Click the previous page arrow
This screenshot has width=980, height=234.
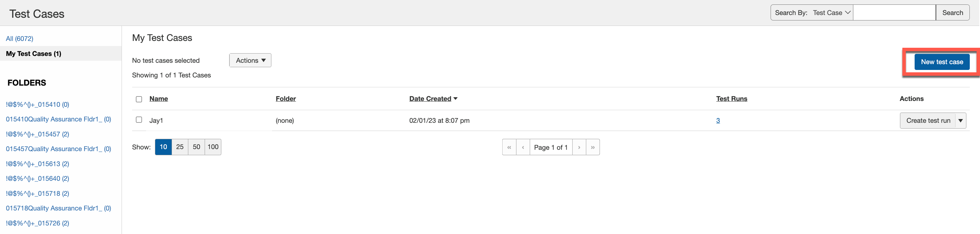[x=523, y=147]
